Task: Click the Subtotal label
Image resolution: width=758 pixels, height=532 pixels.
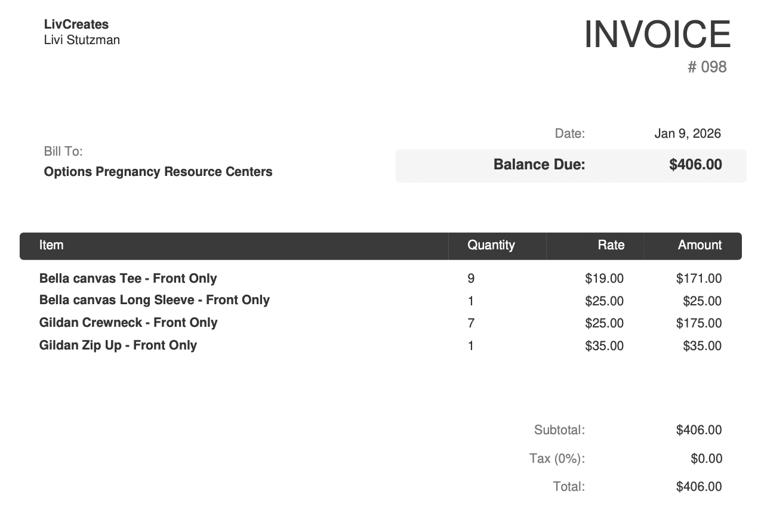Action: [x=559, y=430]
